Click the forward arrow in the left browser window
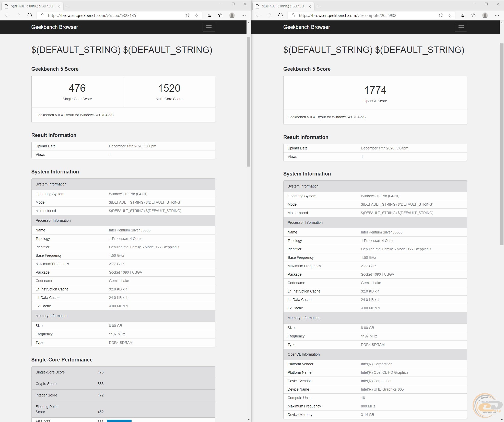 click(18, 15)
